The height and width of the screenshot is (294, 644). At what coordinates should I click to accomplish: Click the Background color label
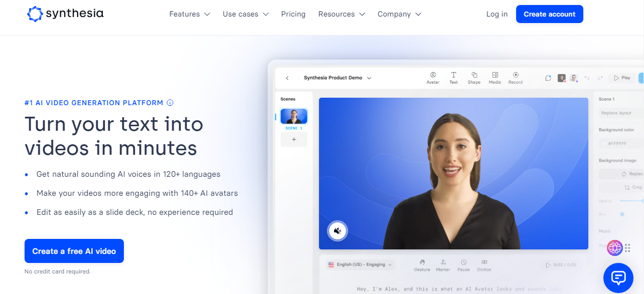click(616, 130)
